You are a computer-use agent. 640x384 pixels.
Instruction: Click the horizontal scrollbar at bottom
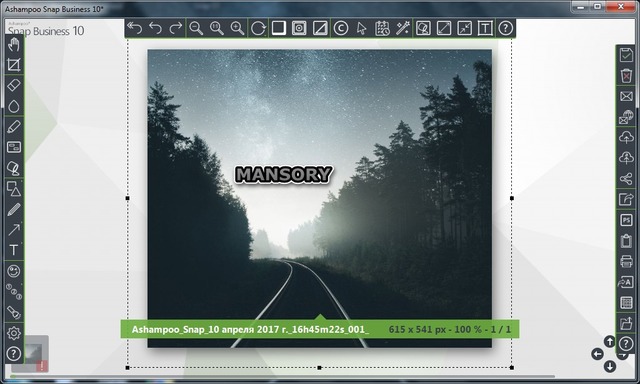coord(282,376)
